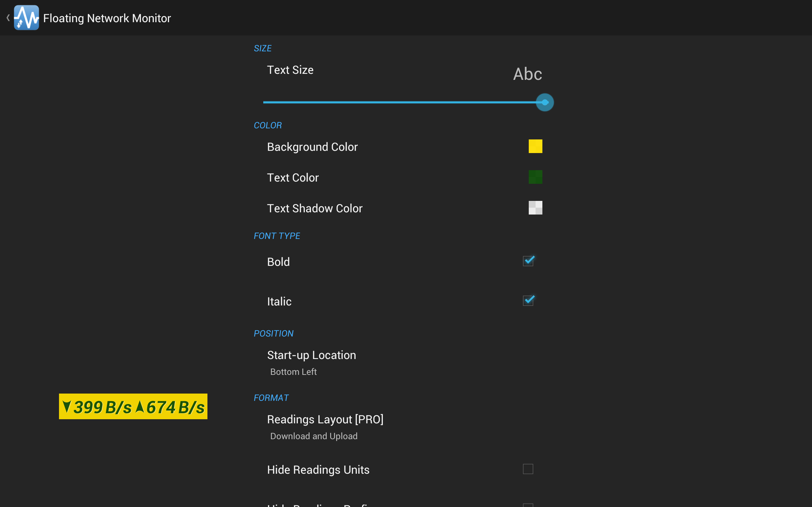This screenshot has height=507, width=812.
Task: Click the Text Size slider handle
Action: point(545,102)
